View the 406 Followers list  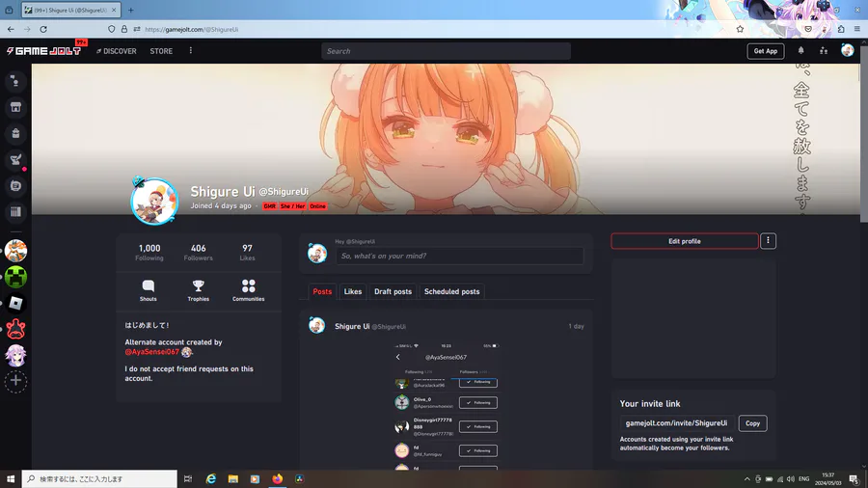(198, 253)
